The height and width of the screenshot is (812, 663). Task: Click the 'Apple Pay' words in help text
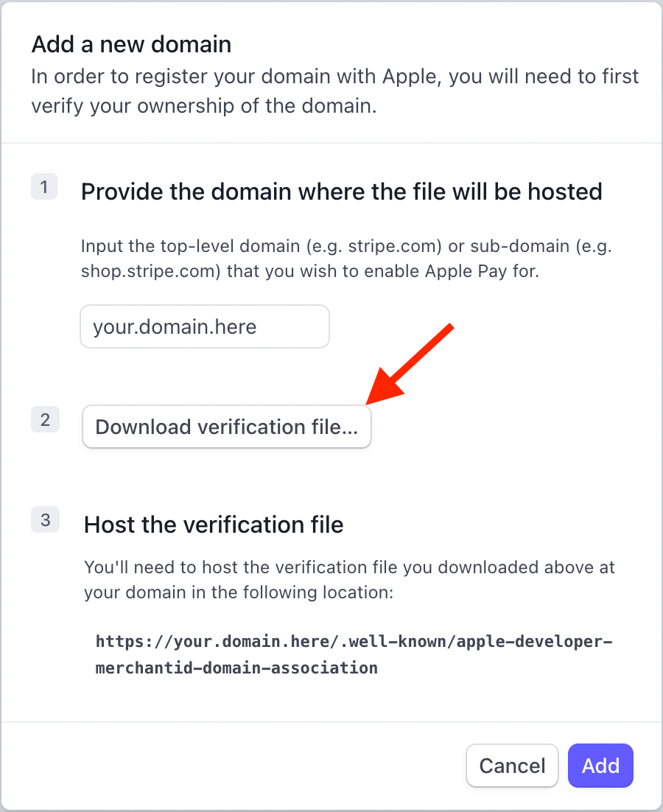pos(466,271)
